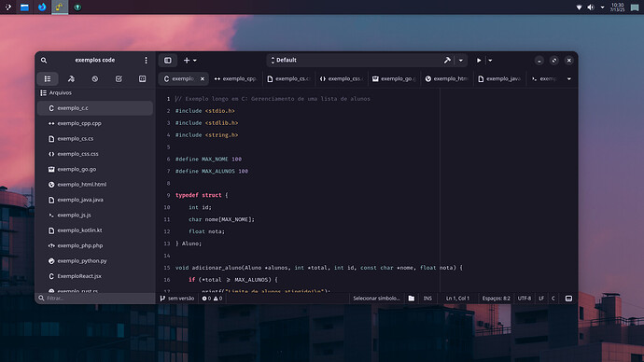The height and width of the screenshot is (362, 644).
Task: Click the Arquivos header icon
Action: tap(43, 93)
